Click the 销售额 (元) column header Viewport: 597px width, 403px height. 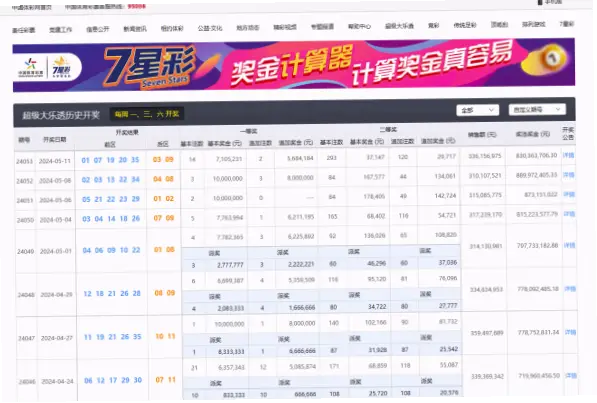coord(482,135)
